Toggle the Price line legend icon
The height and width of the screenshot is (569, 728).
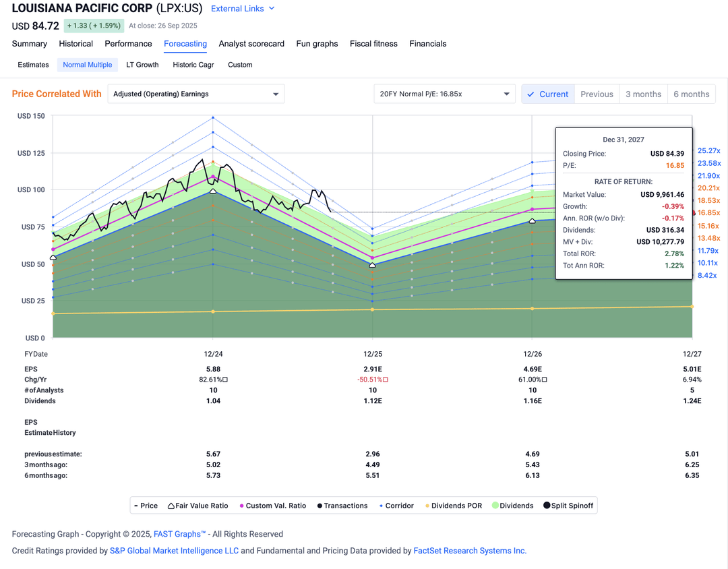[138, 505]
